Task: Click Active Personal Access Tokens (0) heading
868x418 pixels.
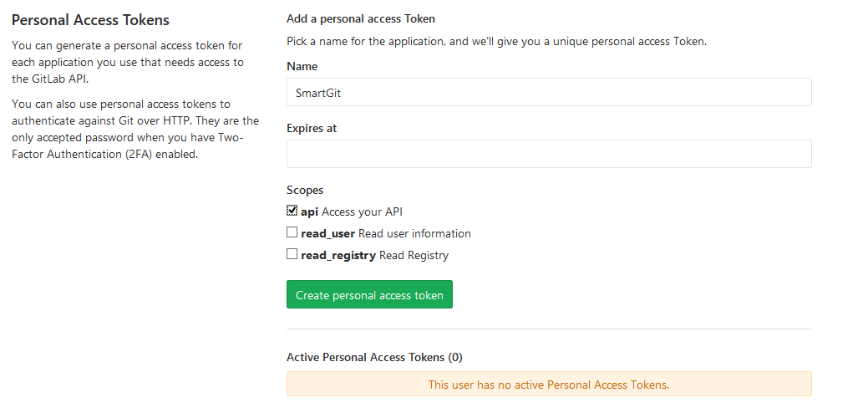Action: point(374,357)
